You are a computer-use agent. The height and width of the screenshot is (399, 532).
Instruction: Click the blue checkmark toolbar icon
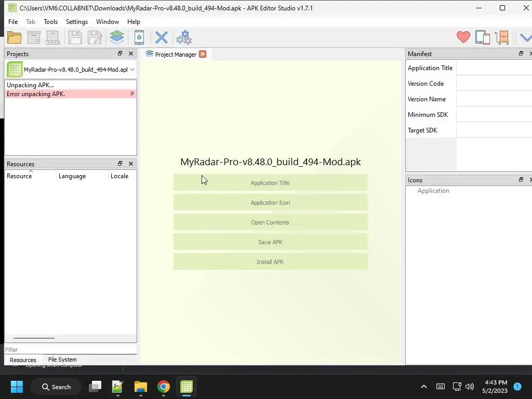pyautogui.click(x=526, y=37)
